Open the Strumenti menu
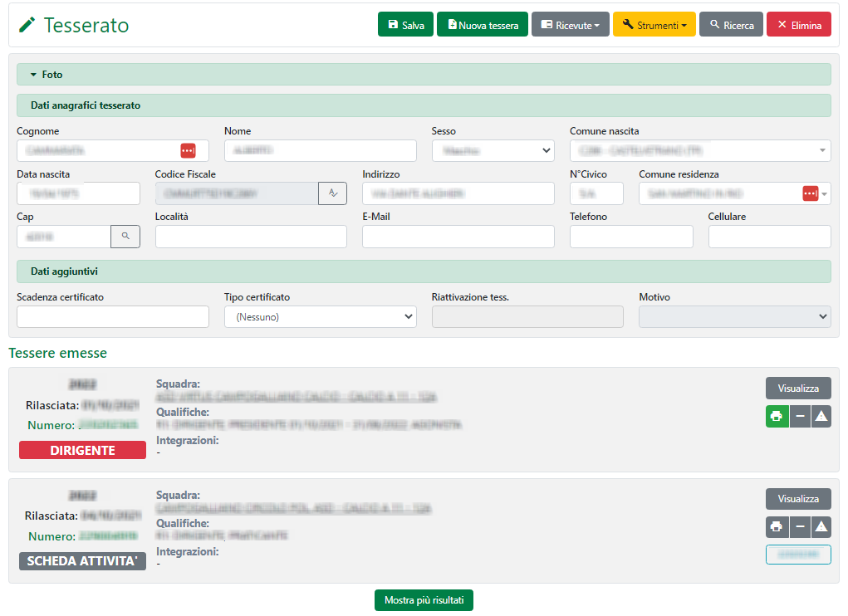The width and height of the screenshot is (848, 616). (x=654, y=25)
